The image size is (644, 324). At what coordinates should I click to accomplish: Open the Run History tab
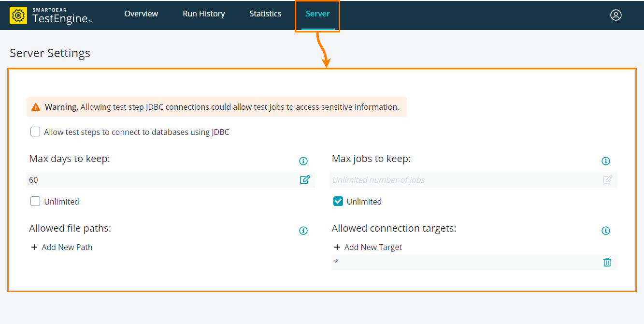coord(203,14)
